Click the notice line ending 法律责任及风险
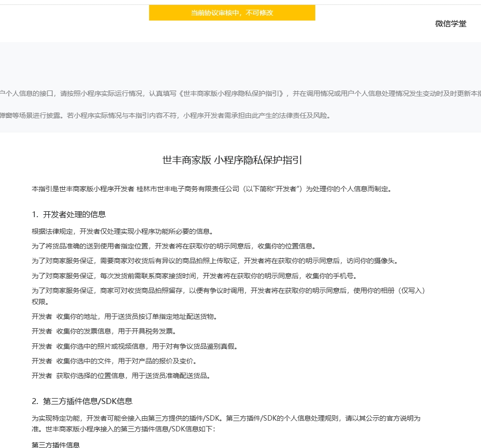 click(x=166, y=115)
